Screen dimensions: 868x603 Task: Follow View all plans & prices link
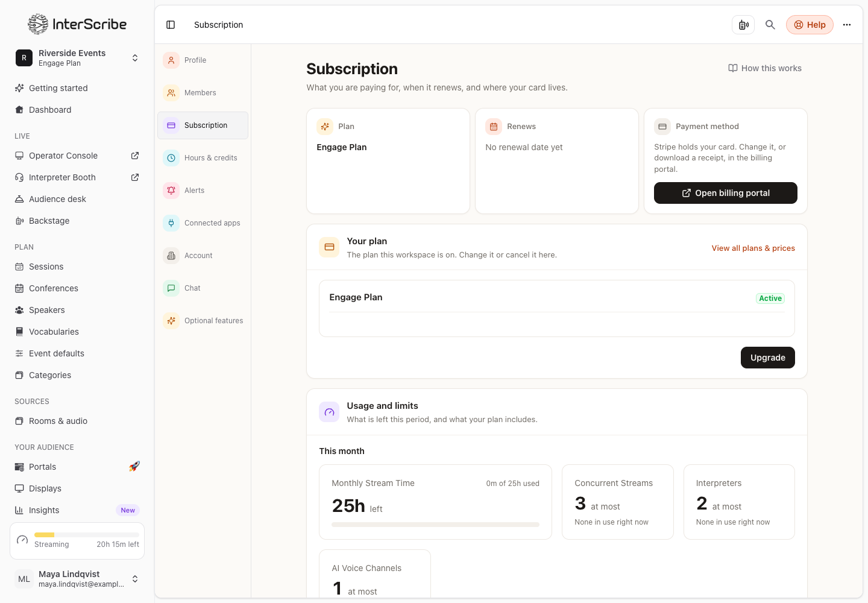(x=753, y=248)
